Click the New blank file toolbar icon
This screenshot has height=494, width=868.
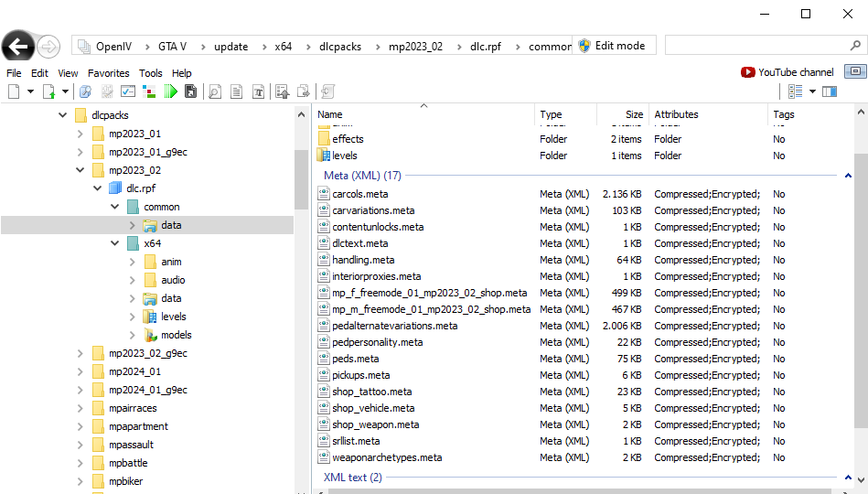point(14,91)
